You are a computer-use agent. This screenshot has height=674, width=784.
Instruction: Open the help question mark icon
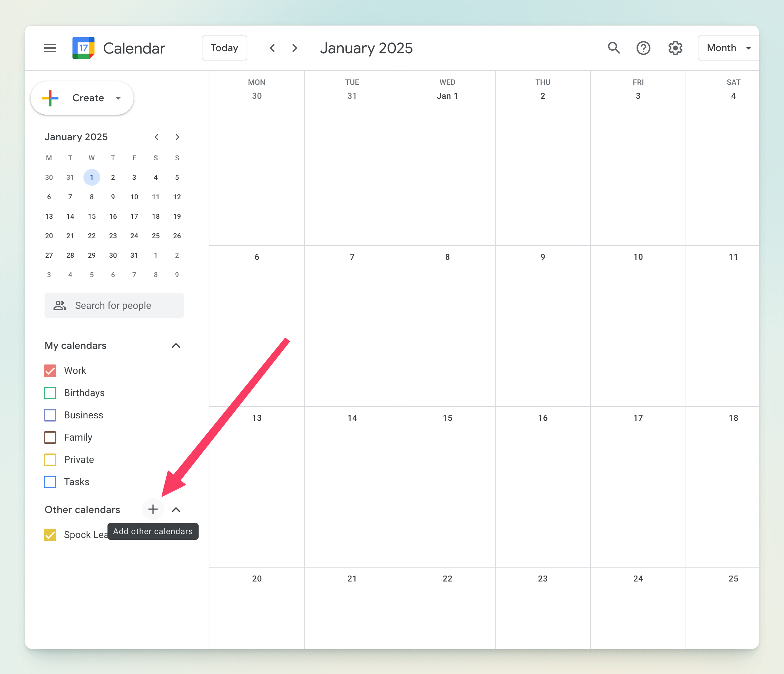pyautogui.click(x=643, y=48)
